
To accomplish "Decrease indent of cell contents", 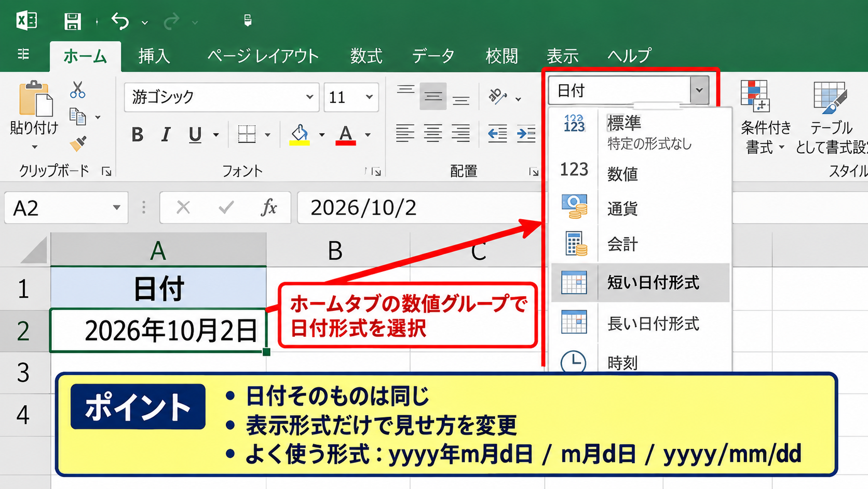I will point(497,134).
